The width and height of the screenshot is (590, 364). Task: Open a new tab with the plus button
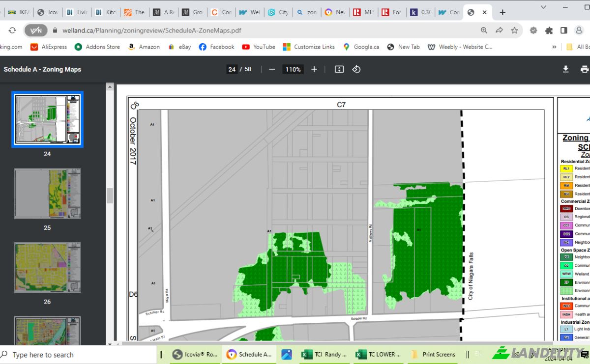502,12
